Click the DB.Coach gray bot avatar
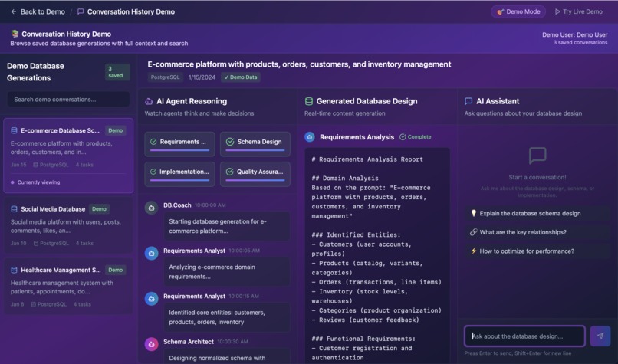This screenshot has height=364, width=618. point(151,208)
